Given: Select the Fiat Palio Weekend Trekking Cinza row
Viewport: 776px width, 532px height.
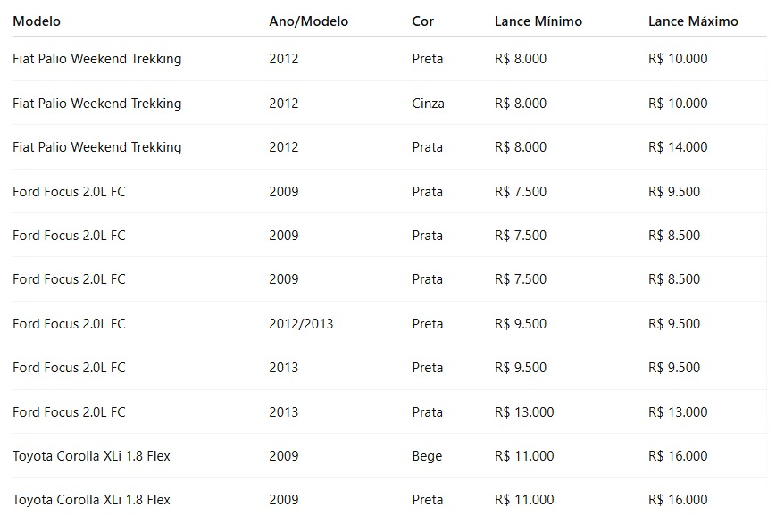Looking at the screenshot, I should 389,103.
